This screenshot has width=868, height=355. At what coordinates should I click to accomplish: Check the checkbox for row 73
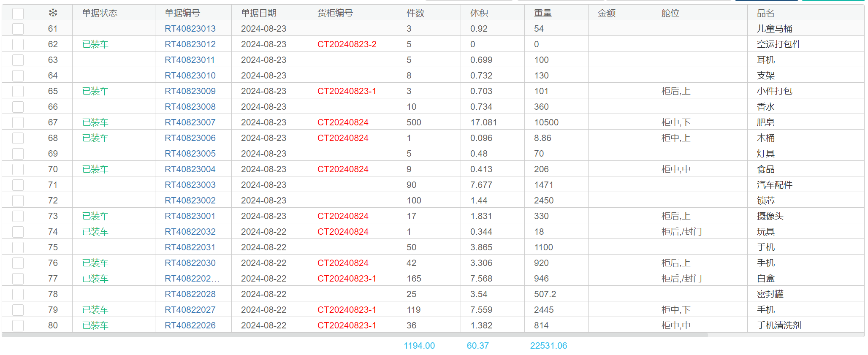(18, 216)
